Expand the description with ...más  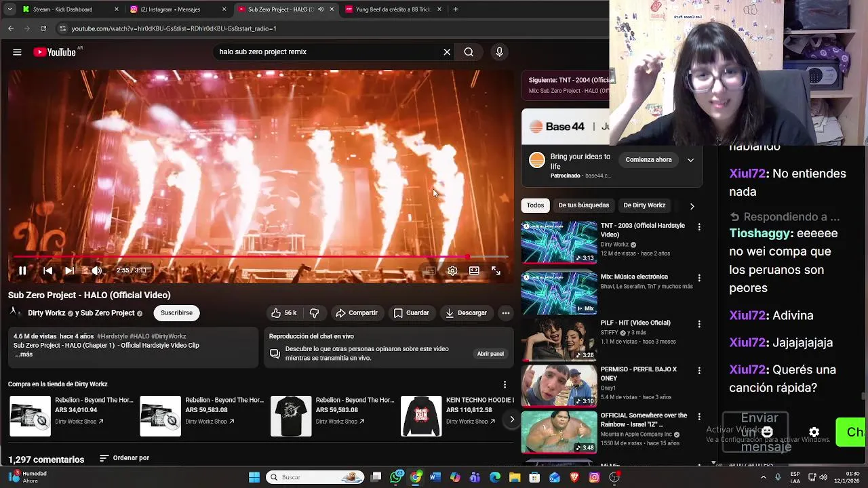click(23, 354)
